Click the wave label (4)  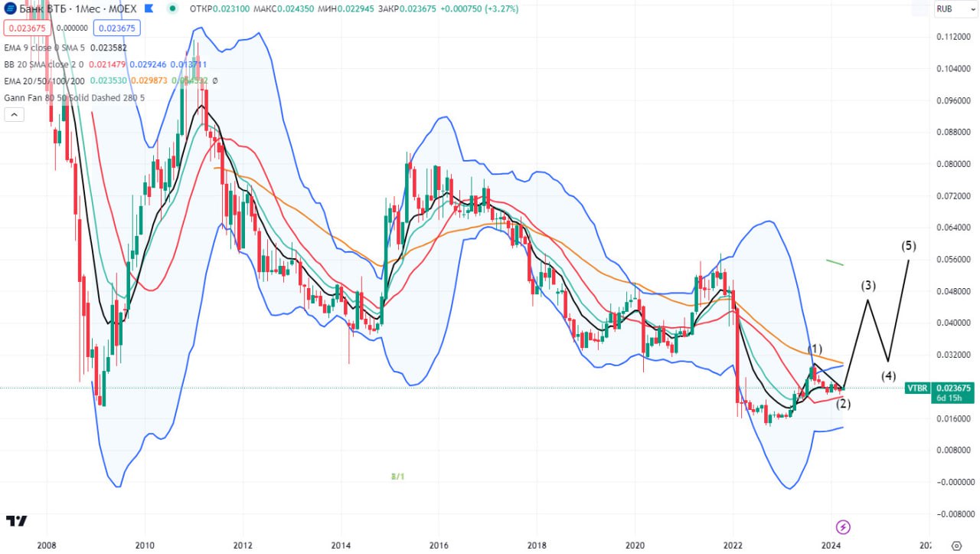point(888,376)
